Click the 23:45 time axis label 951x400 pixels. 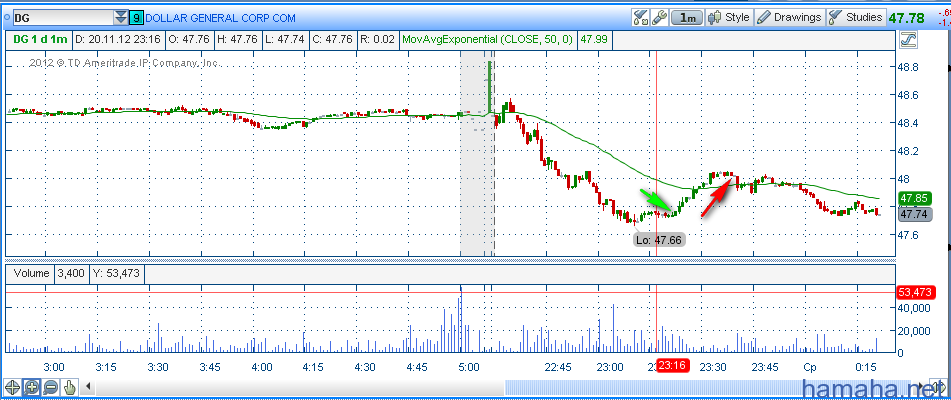pos(765,367)
